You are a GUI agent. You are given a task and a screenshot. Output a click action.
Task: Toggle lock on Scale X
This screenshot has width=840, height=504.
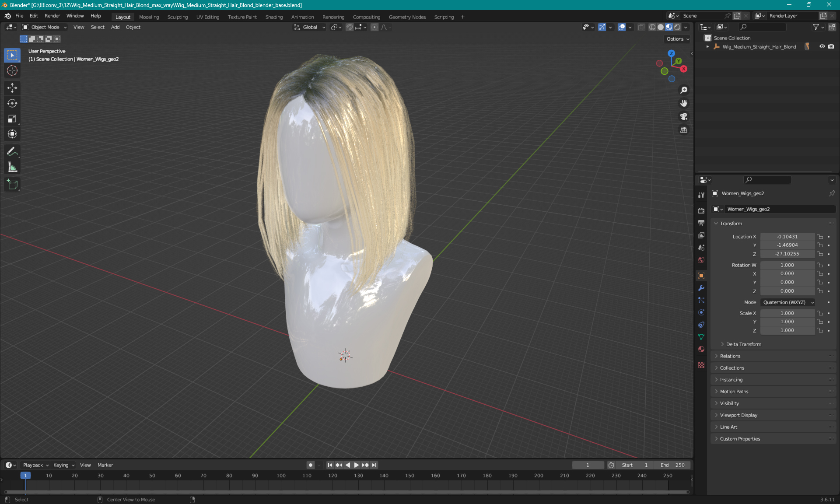(820, 313)
